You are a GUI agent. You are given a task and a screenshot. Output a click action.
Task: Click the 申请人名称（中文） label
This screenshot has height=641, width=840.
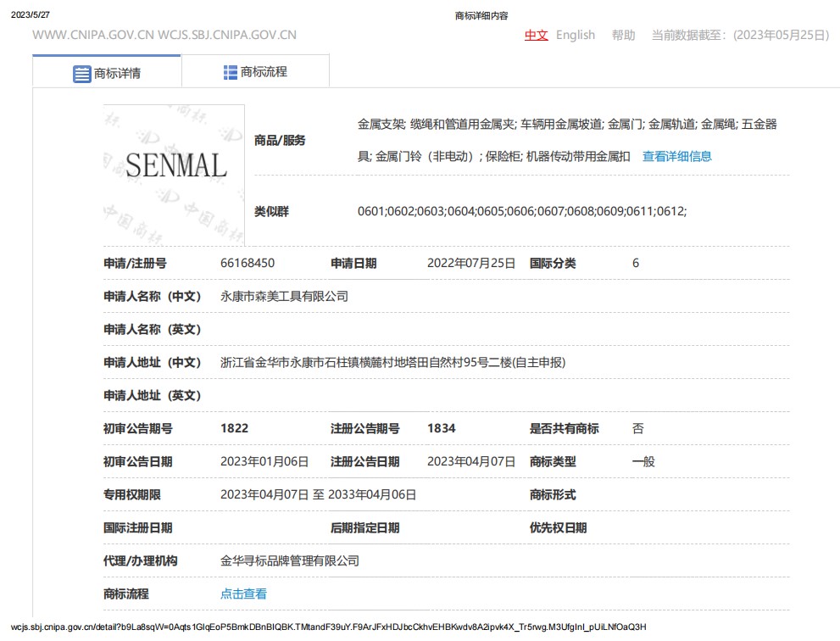(152, 297)
